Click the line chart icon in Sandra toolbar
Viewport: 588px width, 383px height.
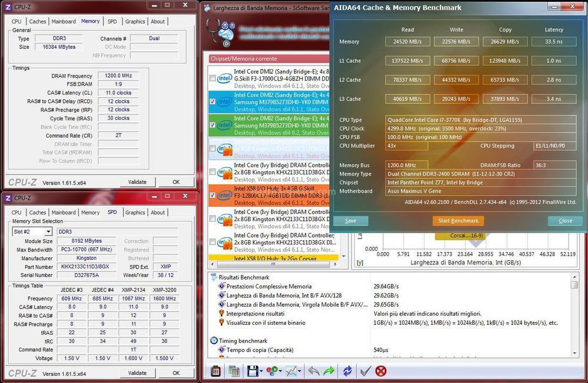tap(291, 371)
